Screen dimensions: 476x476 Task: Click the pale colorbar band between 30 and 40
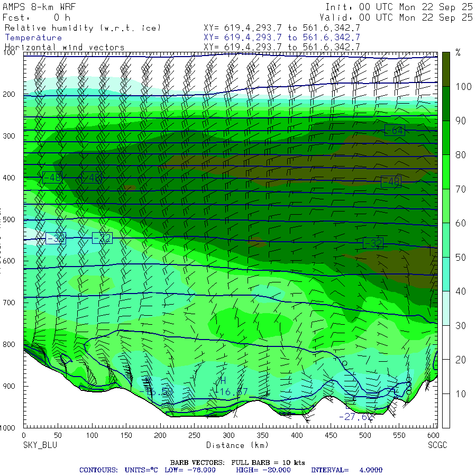coord(446,308)
